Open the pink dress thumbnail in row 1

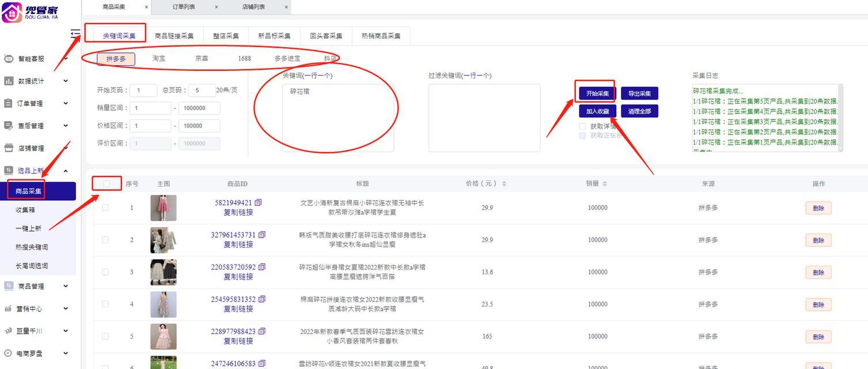164,208
